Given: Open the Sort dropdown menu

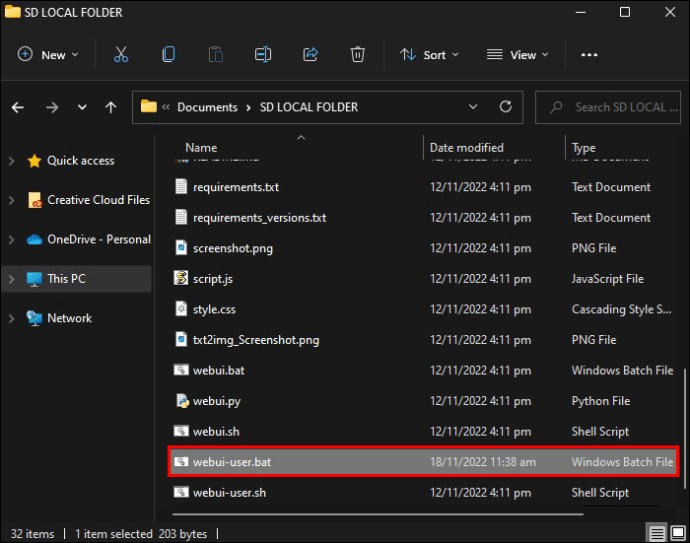Looking at the screenshot, I should 429,55.
